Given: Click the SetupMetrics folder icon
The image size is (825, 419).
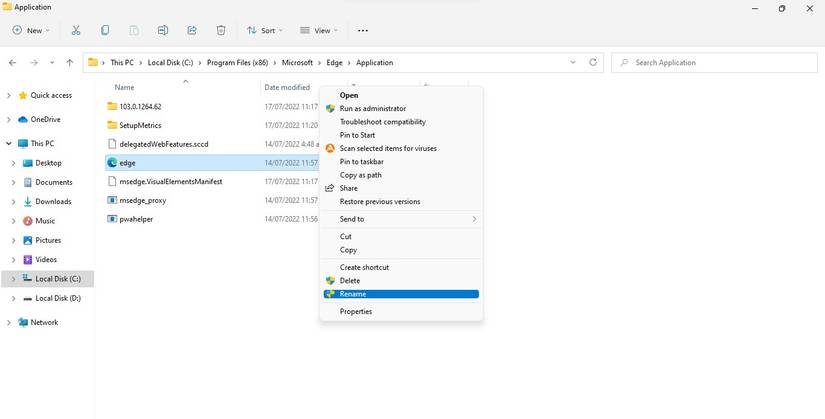Looking at the screenshot, I should pos(112,125).
